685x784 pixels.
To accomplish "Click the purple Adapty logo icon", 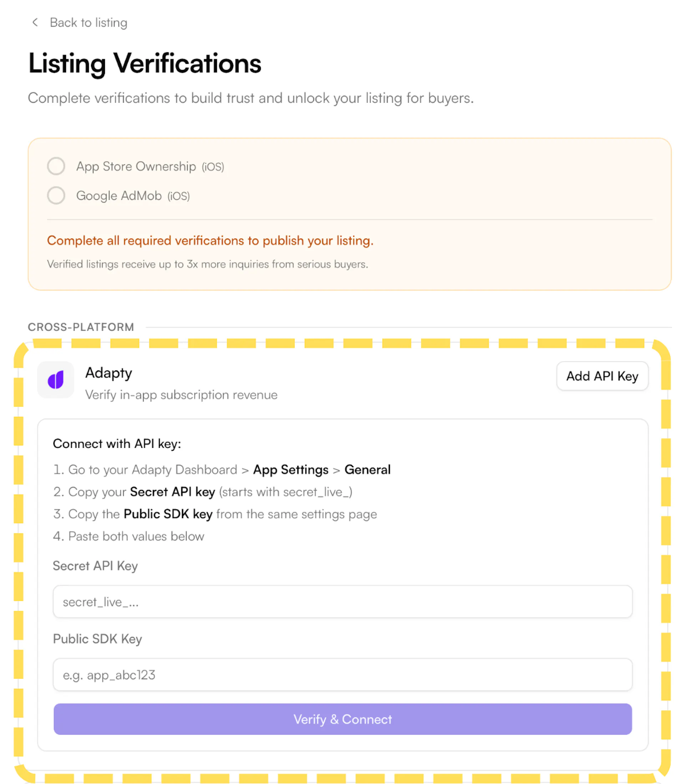I will [x=56, y=380].
